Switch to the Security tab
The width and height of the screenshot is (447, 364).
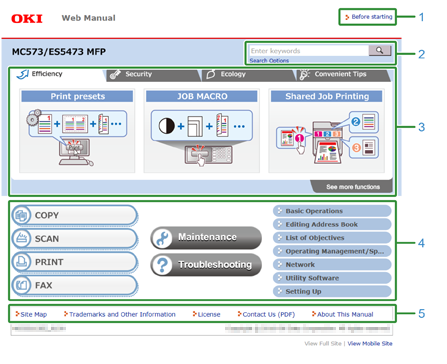point(153,75)
